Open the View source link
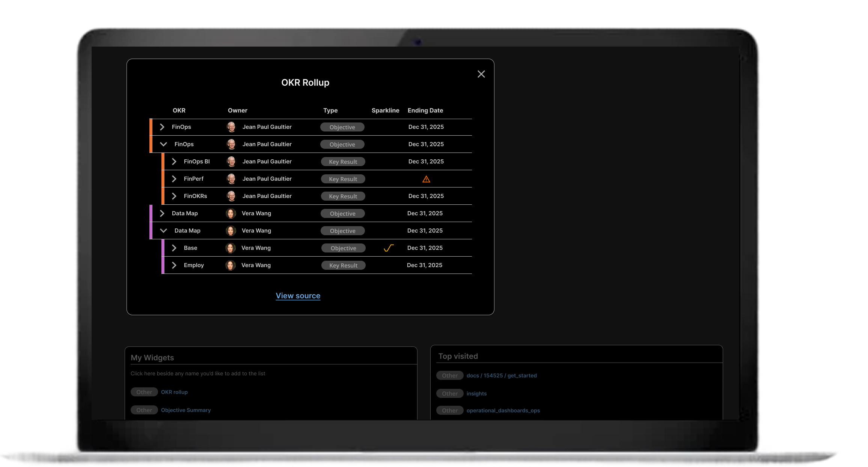868x467 pixels. click(x=298, y=296)
